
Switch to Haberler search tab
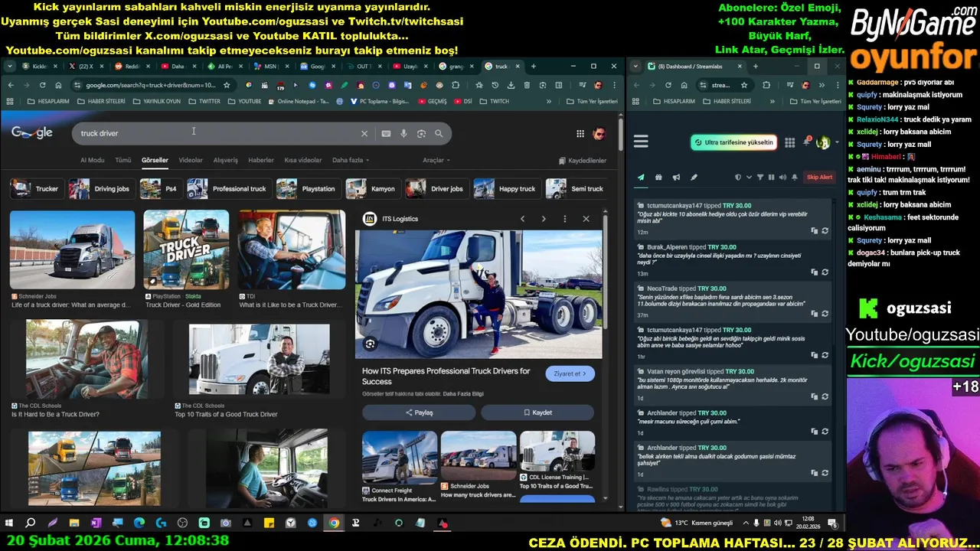(261, 160)
